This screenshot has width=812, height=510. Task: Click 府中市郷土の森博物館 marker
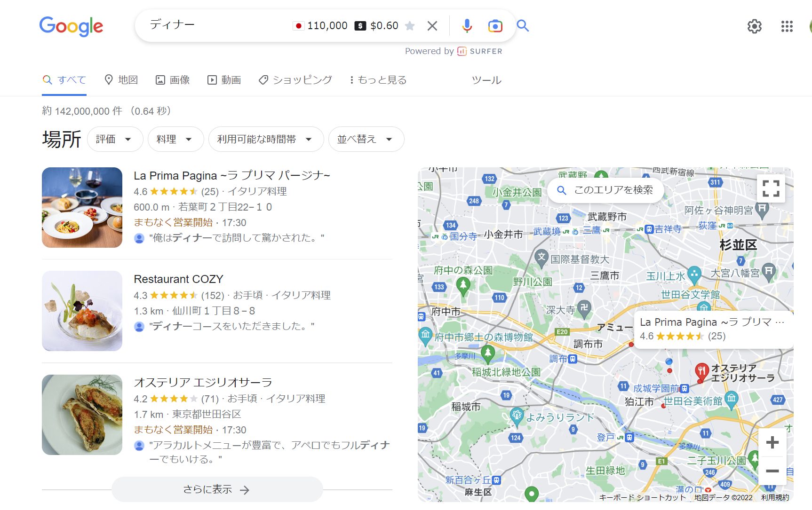[x=425, y=336]
